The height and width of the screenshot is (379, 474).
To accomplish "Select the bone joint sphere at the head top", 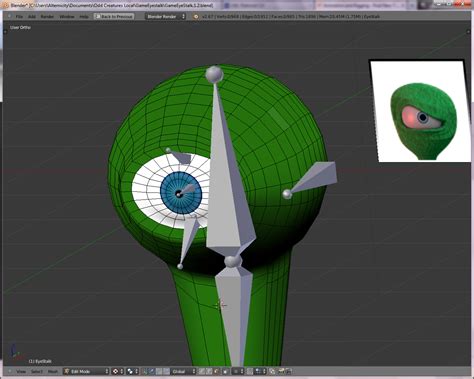I will (x=214, y=74).
